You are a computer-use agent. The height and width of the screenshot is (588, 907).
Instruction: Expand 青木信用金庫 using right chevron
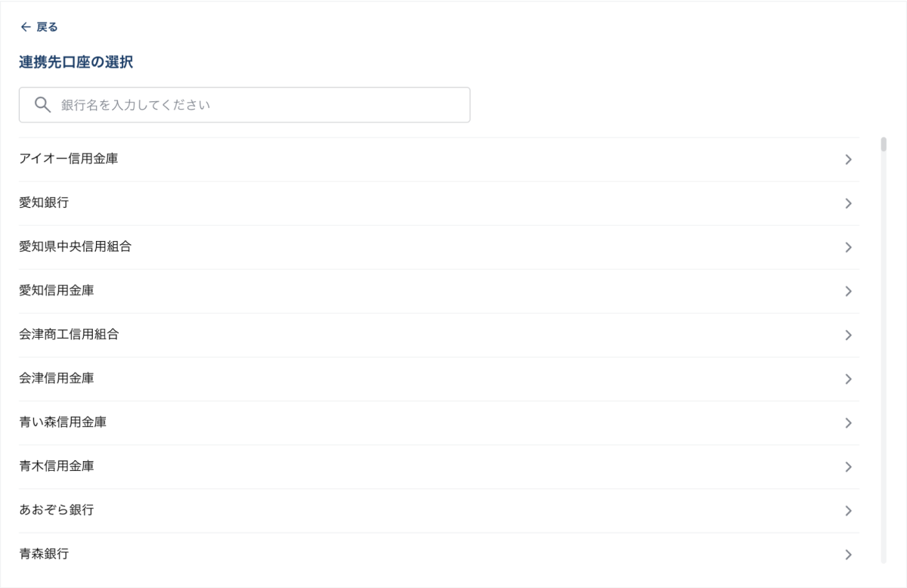click(x=848, y=466)
